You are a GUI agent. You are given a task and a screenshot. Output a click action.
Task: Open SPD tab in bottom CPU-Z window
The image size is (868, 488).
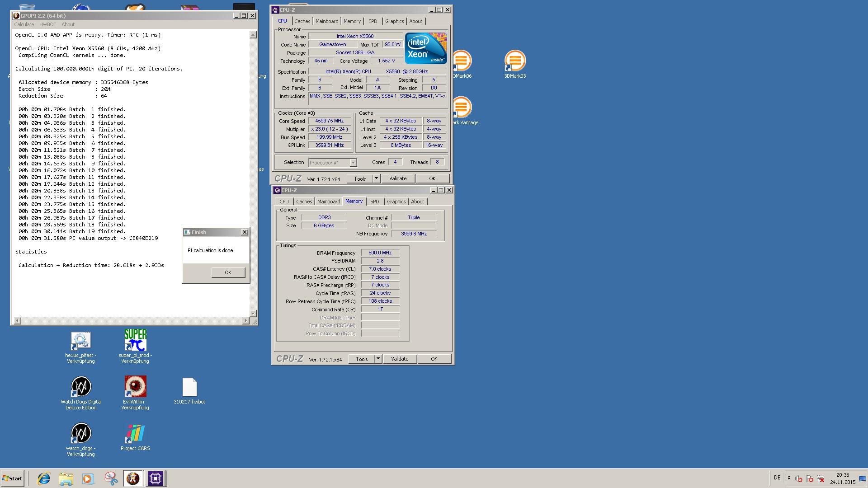click(x=375, y=202)
